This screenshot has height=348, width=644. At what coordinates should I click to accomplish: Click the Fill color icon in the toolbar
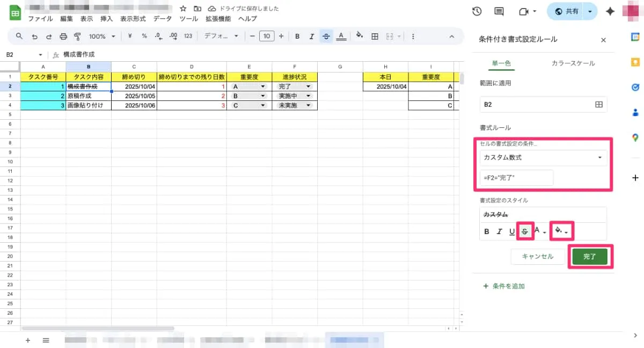click(x=359, y=36)
